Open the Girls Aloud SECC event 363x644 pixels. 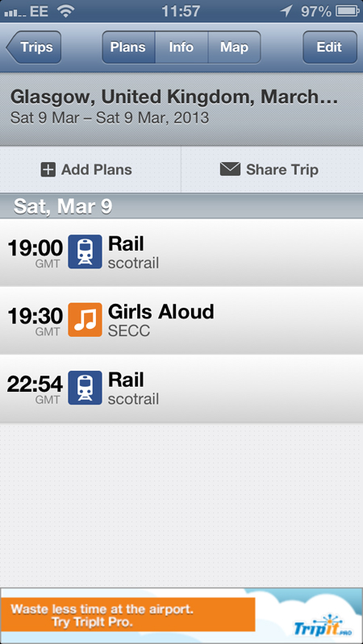181,320
